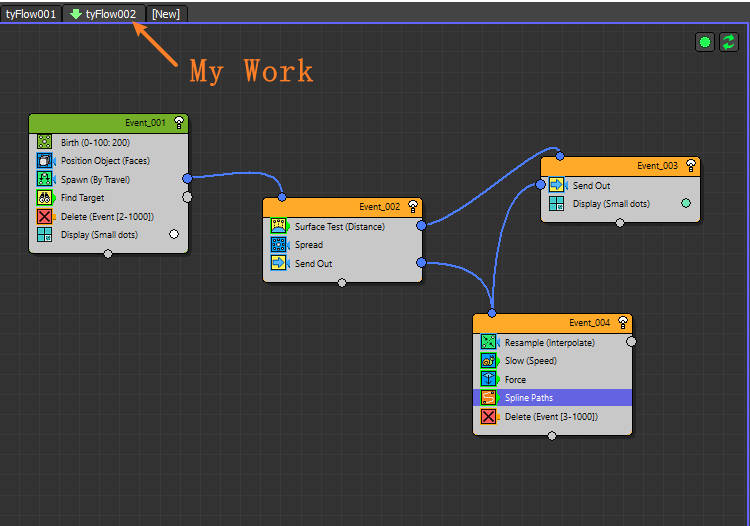Click Event_001 Display color dot
750x526 pixels.
[x=174, y=234]
